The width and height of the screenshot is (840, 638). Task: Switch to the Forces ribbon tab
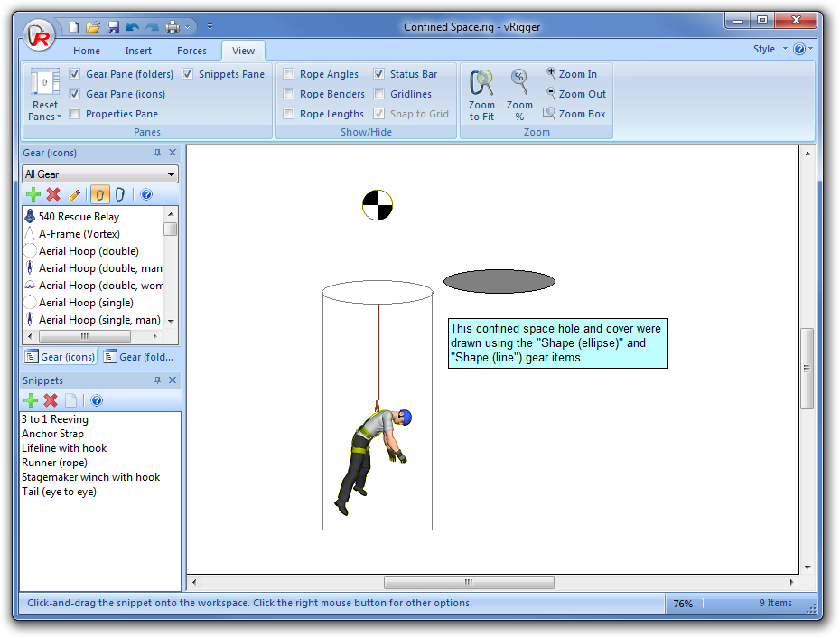(x=191, y=51)
